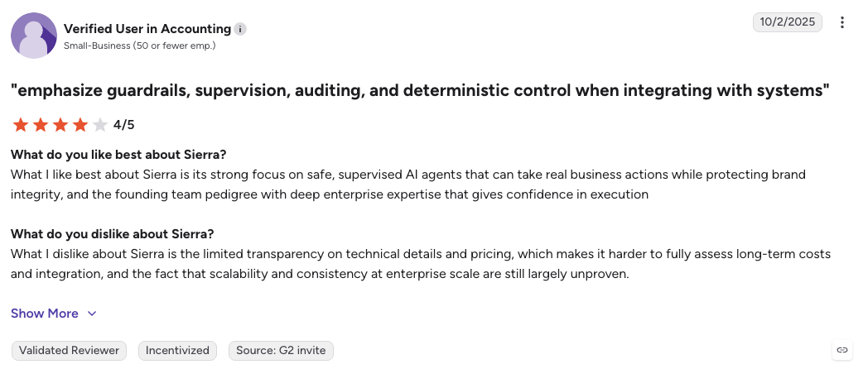Viewport: 868px width, 369px height.
Task: Click the 10/2/2025 date badge
Action: coord(787,22)
